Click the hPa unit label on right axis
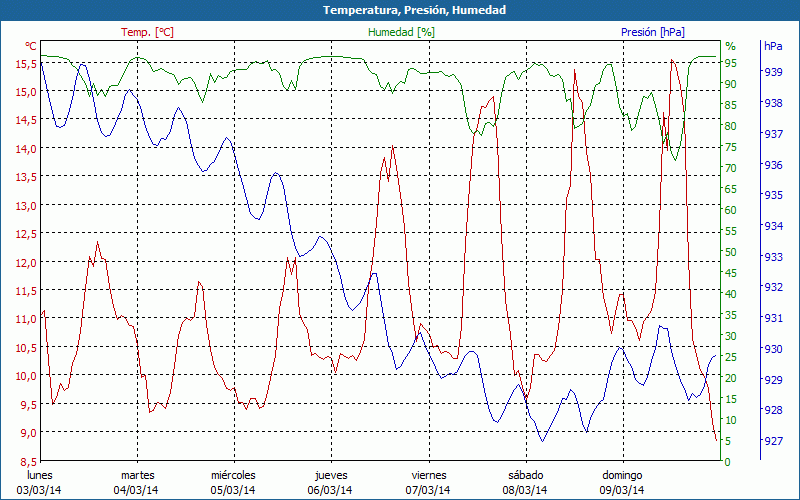 [773, 46]
